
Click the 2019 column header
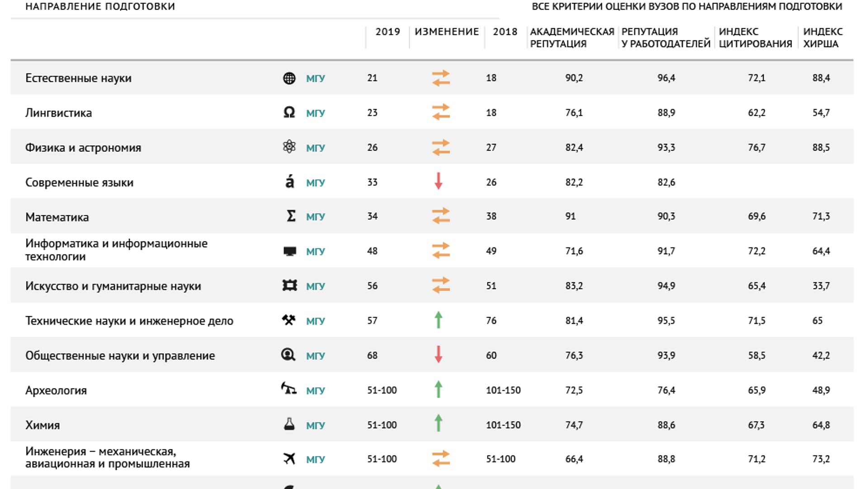387,32
